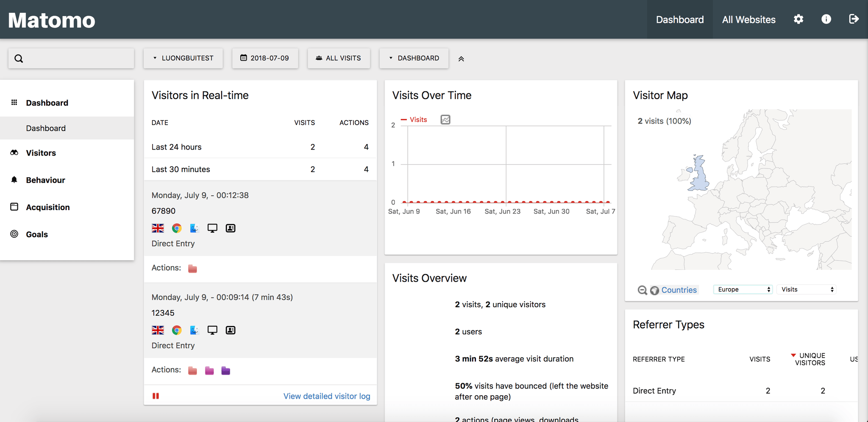Open the LUONGBUITEST site selector

point(183,58)
